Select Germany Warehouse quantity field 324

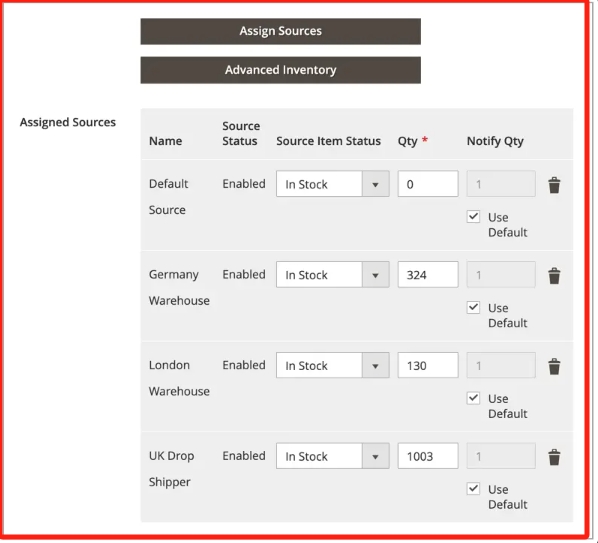click(428, 275)
